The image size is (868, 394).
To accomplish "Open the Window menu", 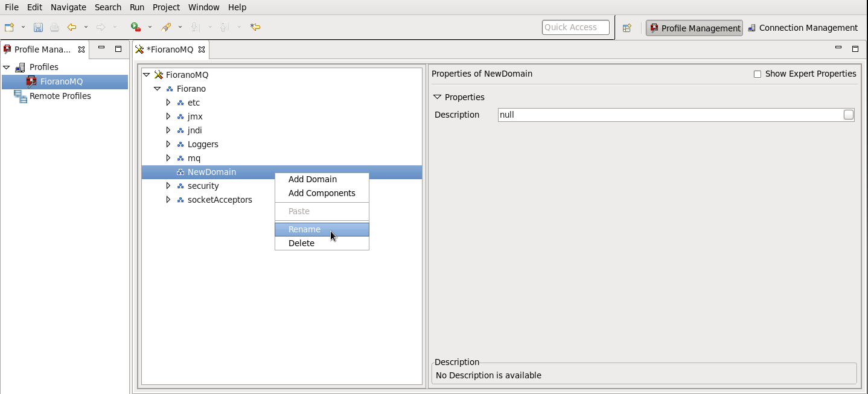I will pos(204,7).
